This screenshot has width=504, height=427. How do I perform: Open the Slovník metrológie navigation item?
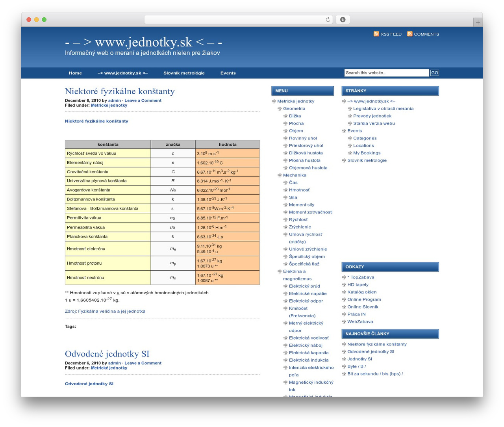point(184,73)
